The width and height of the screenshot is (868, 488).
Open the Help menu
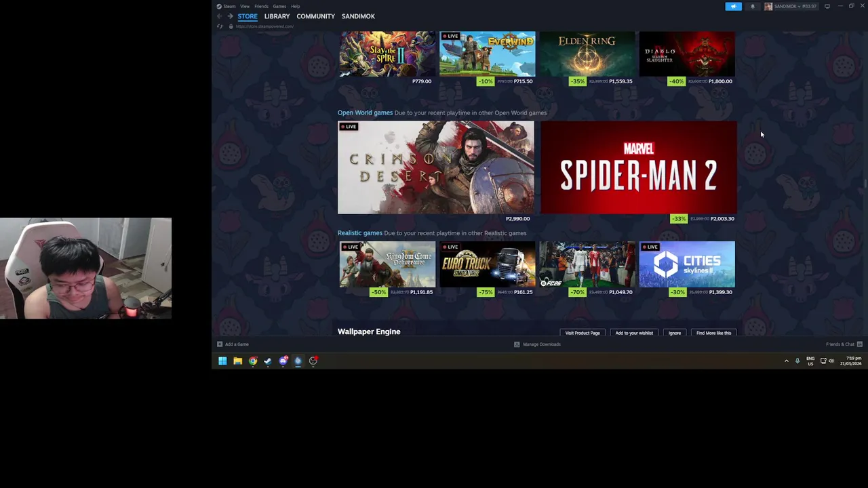[x=295, y=6]
